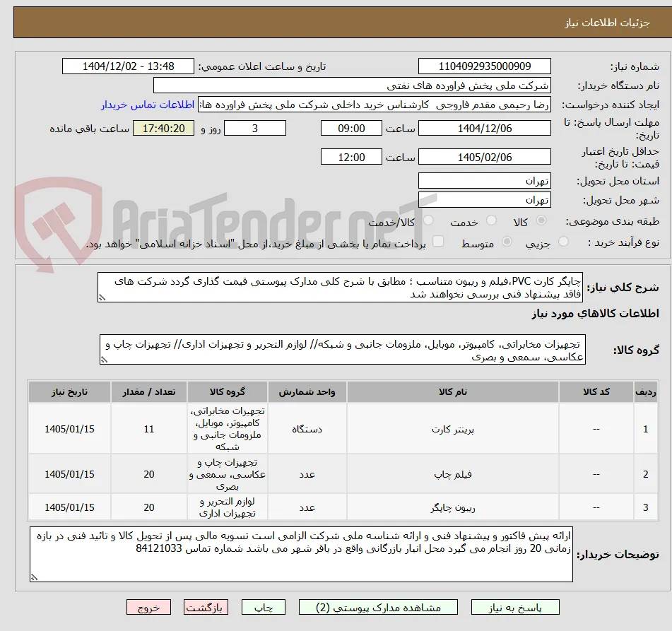The height and width of the screenshot is (631, 672).
Task: Click the گروه کالا text area
Action: pos(343,350)
